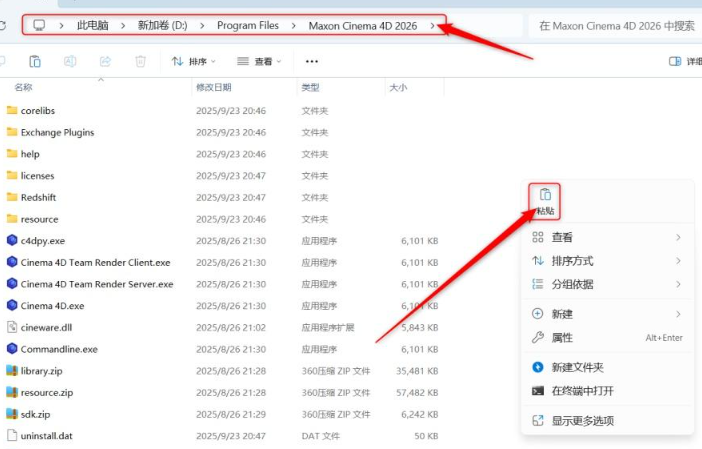Open the three-dots more options menu
The width and height of the screenshot is (702, 449).
coord(312,61)
